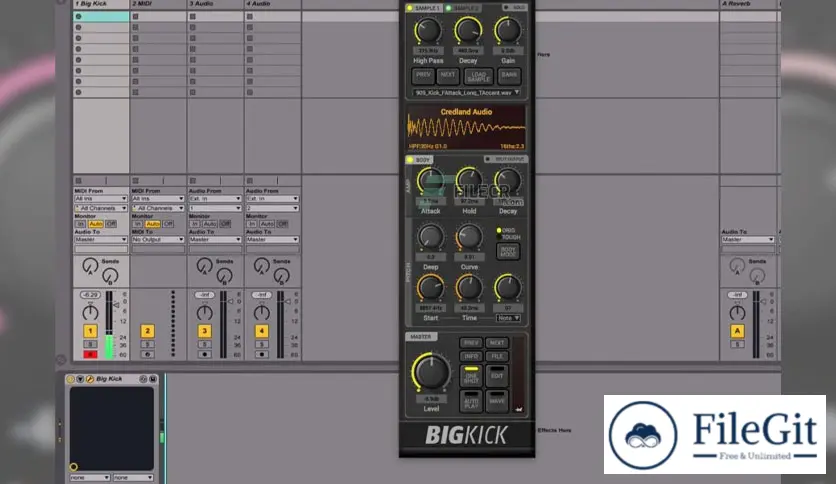Toggle track 1 activator button
The width and height of the screenshot is (836, 484).
(90, 331)
